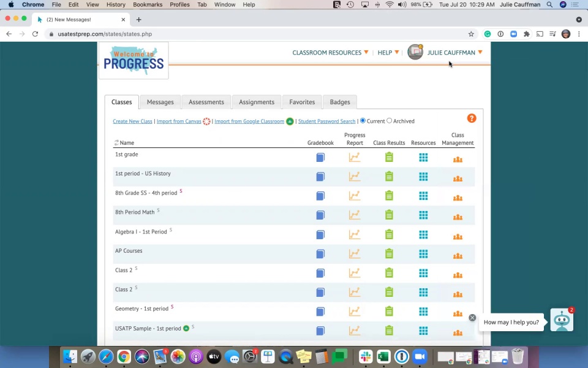Open Progress Report for 1st period - US History
This screenshot has width=588, height=368.
pos(354,177)
